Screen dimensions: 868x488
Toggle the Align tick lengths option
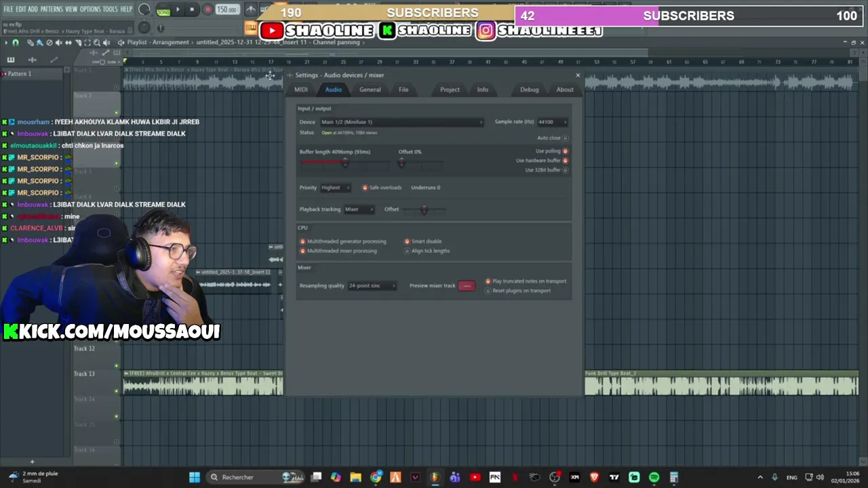[x=407, y=251]
